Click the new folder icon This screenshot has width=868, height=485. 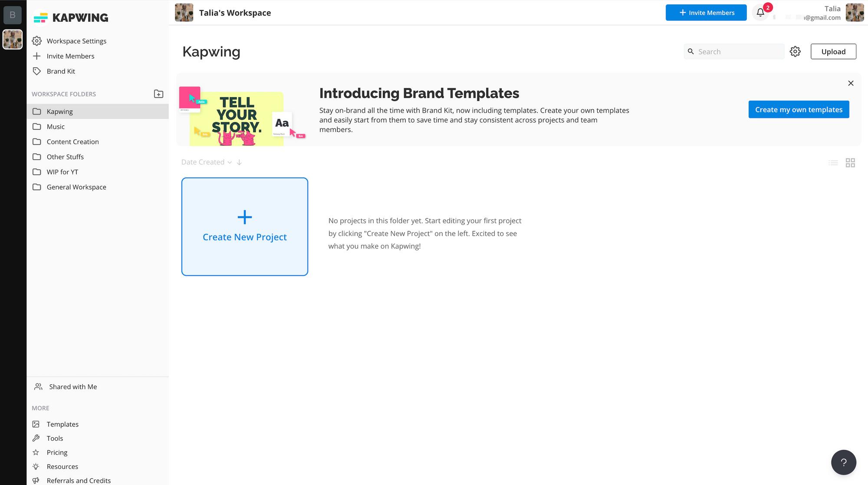point(158,94)
